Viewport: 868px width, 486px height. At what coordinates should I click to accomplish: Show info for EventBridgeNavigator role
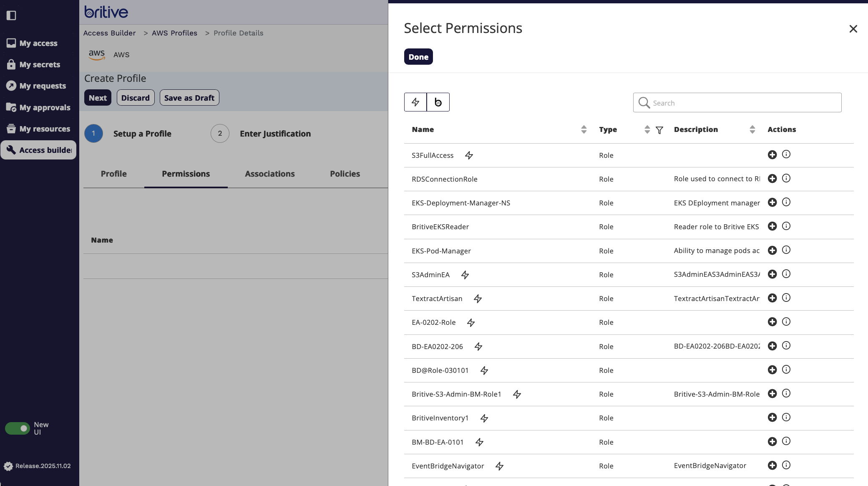(786, 465)
